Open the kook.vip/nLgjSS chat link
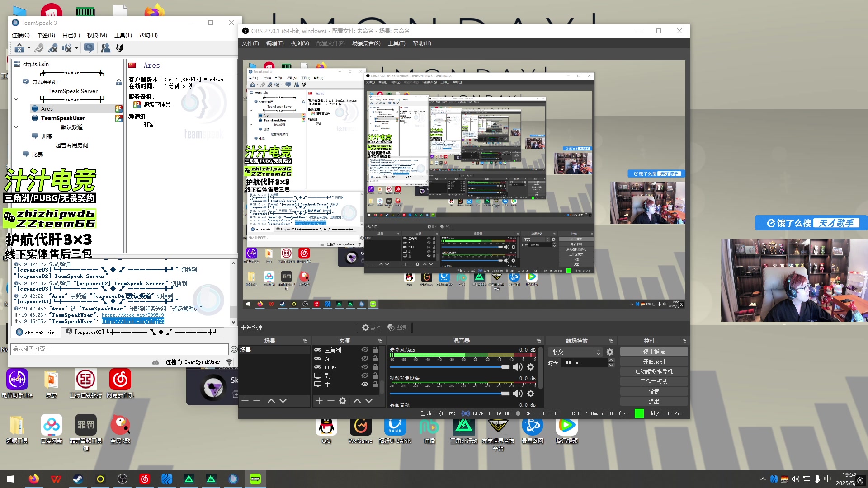 [132, 321]
